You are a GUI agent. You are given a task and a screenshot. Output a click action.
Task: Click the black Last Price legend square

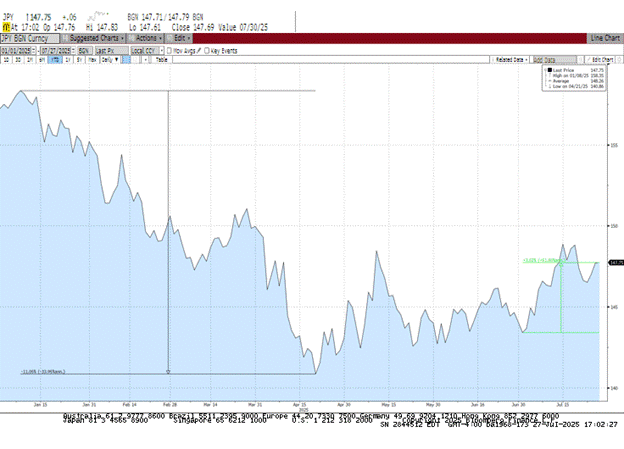coord(550,70)
